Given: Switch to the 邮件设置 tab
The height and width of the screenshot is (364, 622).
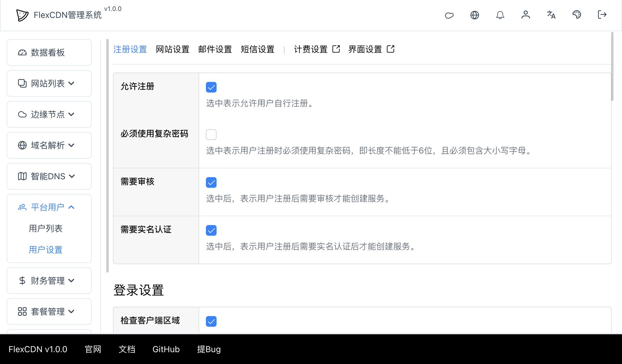Looking at the screenshot, I should [x=215, y=49].
